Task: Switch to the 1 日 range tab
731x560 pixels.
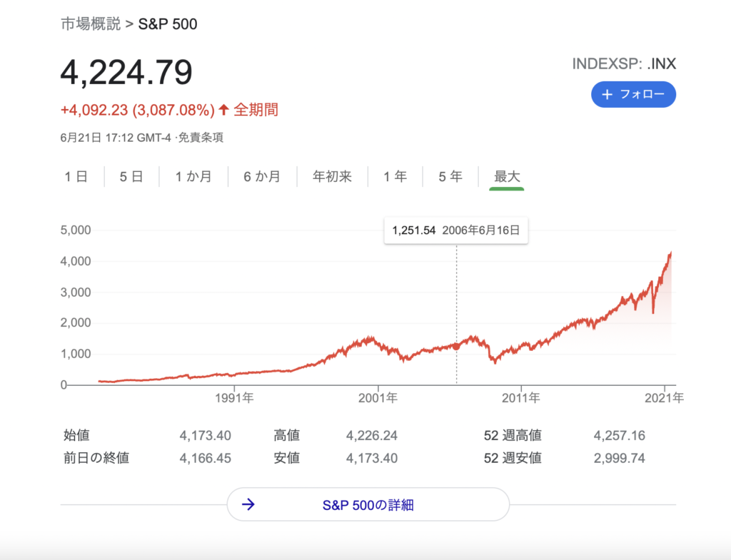Action: click(x=76, y=177)
